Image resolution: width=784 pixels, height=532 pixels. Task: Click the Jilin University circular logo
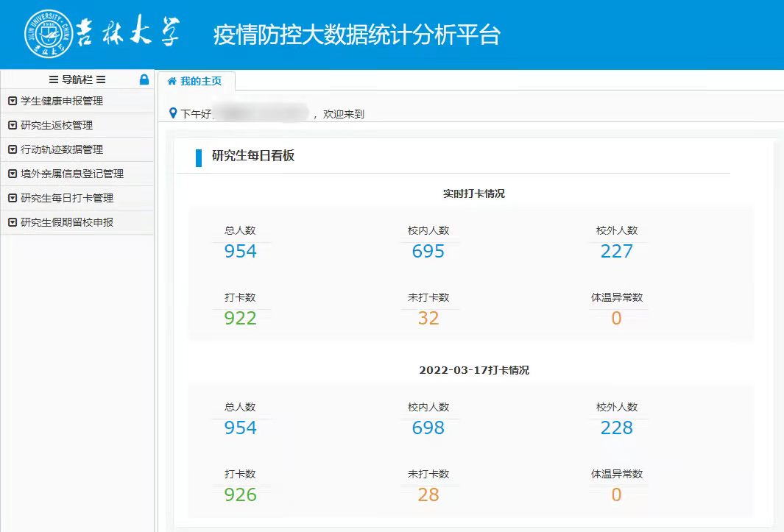49,35
